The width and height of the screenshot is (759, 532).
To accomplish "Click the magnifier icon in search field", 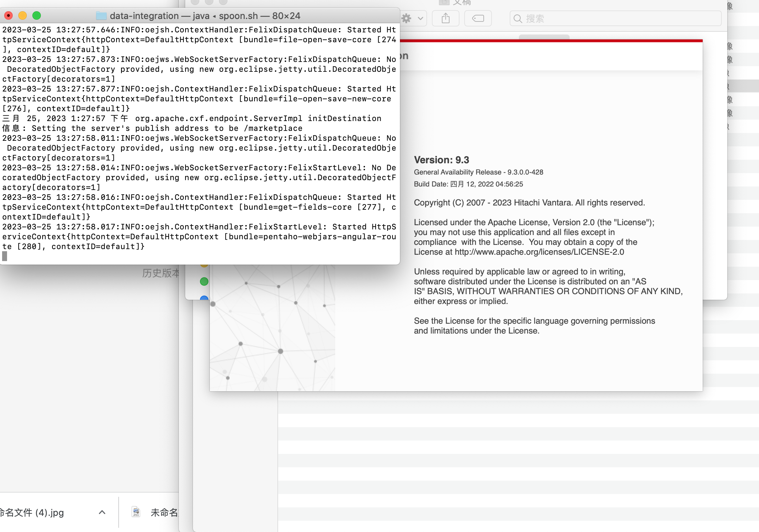I will (517, 19).
